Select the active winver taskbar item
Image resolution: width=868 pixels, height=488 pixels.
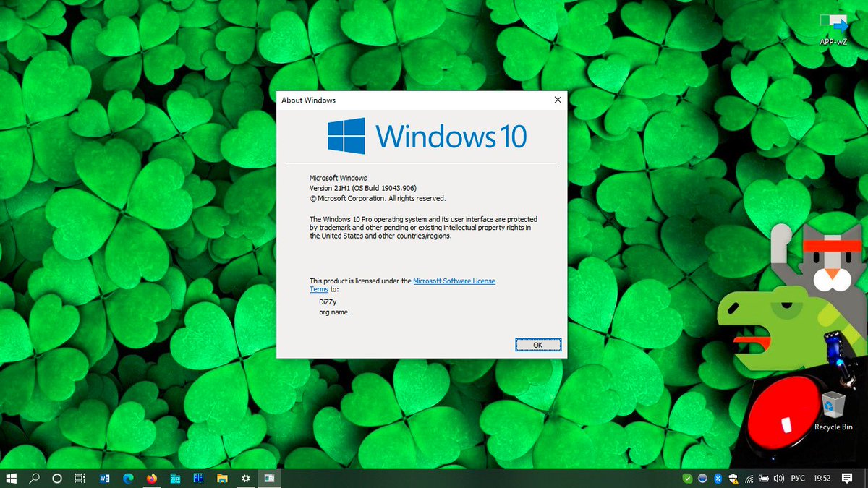coord(269,478)
